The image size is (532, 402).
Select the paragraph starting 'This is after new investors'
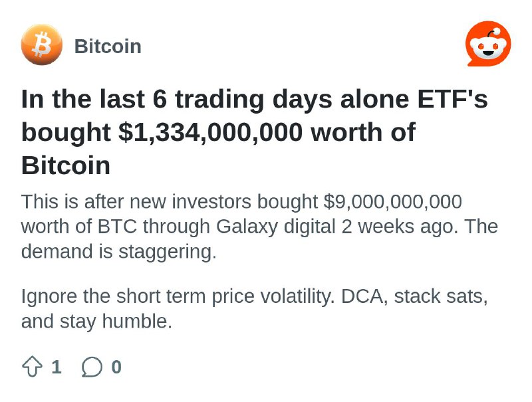(x=259, y=227)
